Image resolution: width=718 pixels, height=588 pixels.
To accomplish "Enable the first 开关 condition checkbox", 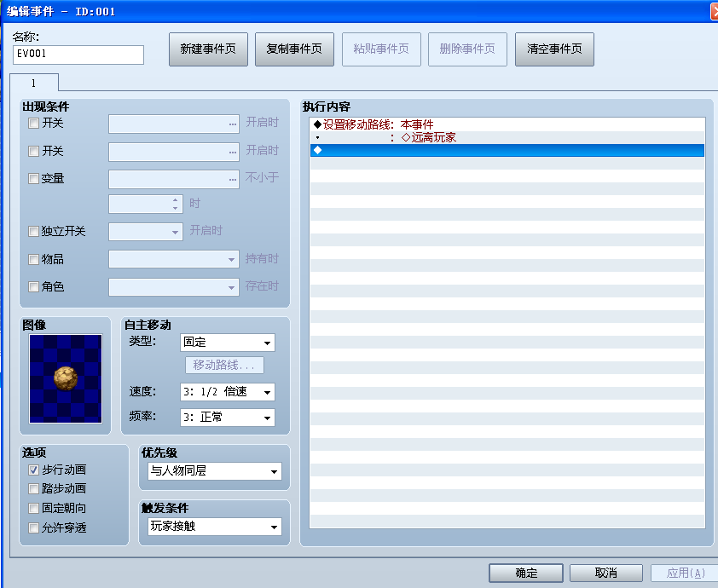I will coord(33,123).
